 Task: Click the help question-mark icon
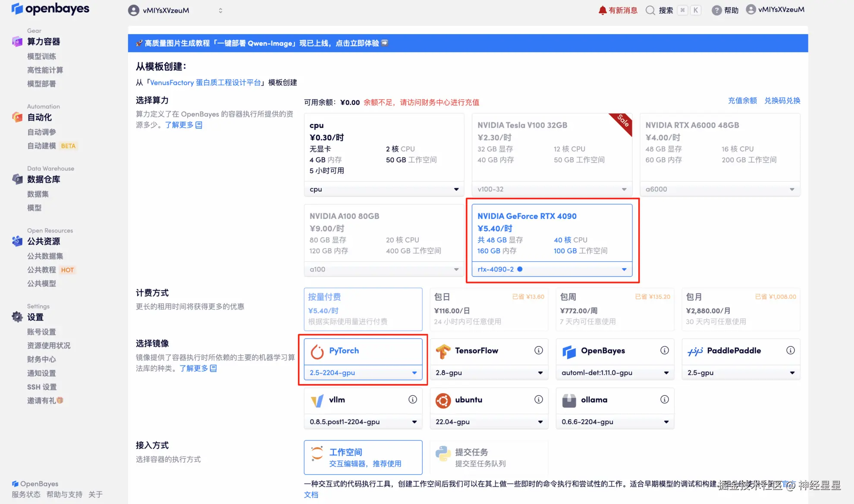tap(716, 10)
